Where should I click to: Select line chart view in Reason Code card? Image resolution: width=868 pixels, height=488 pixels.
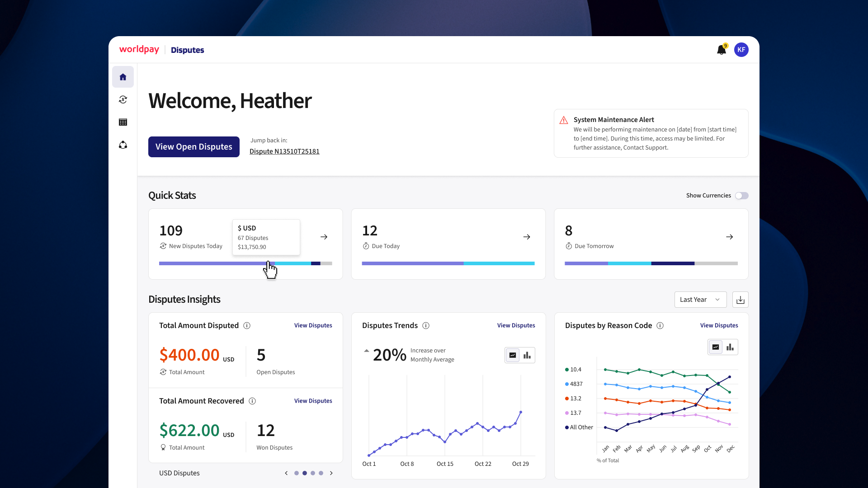click(x=716, y=347)
